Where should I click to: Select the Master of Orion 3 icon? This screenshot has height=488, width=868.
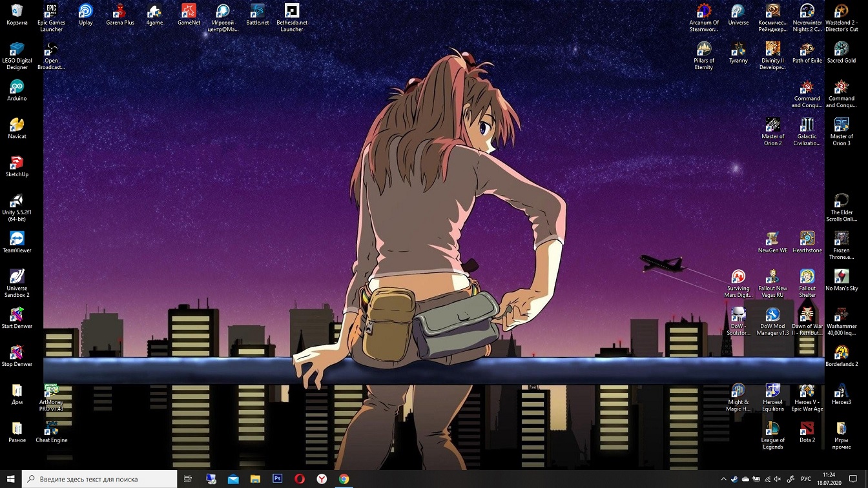click(x=842, y=132)
